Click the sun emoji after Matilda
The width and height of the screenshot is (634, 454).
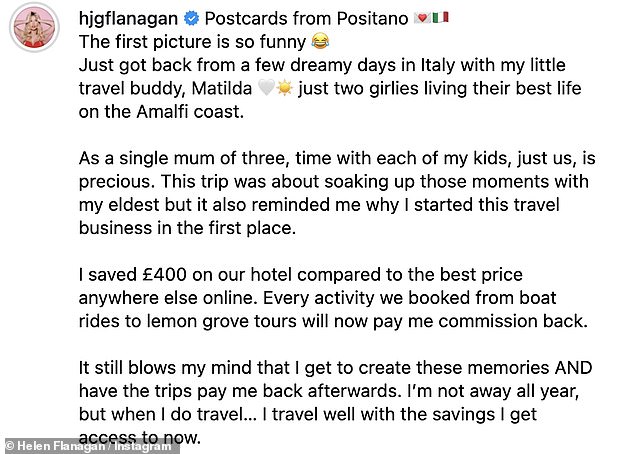(285, 88)
